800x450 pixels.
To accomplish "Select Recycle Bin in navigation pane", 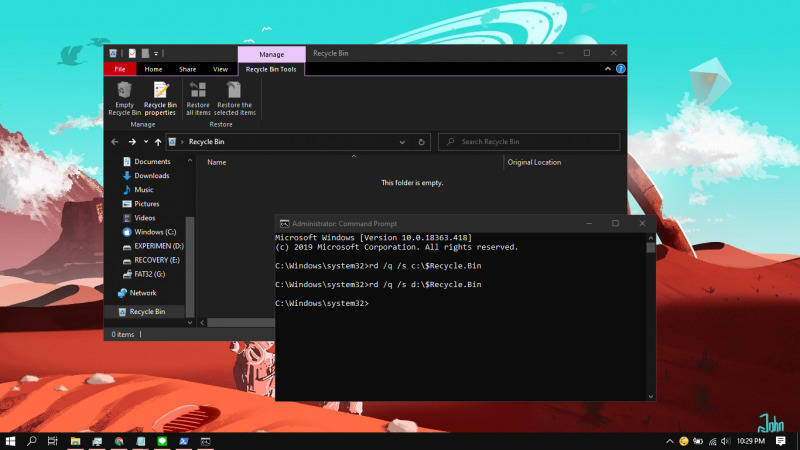I will click(x=142, y=311).
